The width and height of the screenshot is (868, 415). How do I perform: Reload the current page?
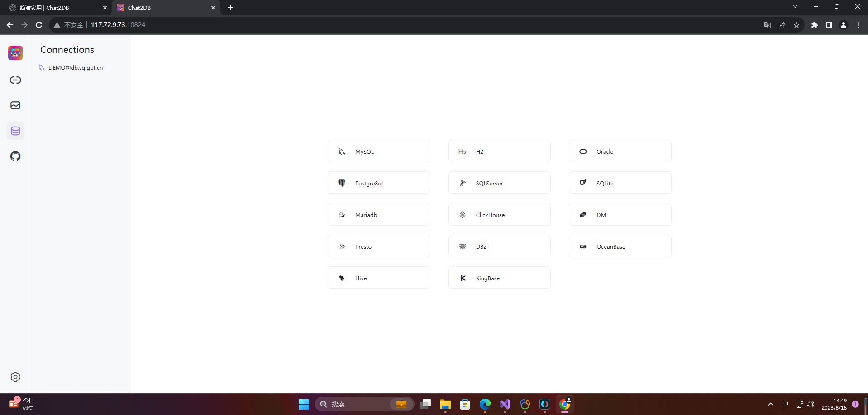point(39,25)
